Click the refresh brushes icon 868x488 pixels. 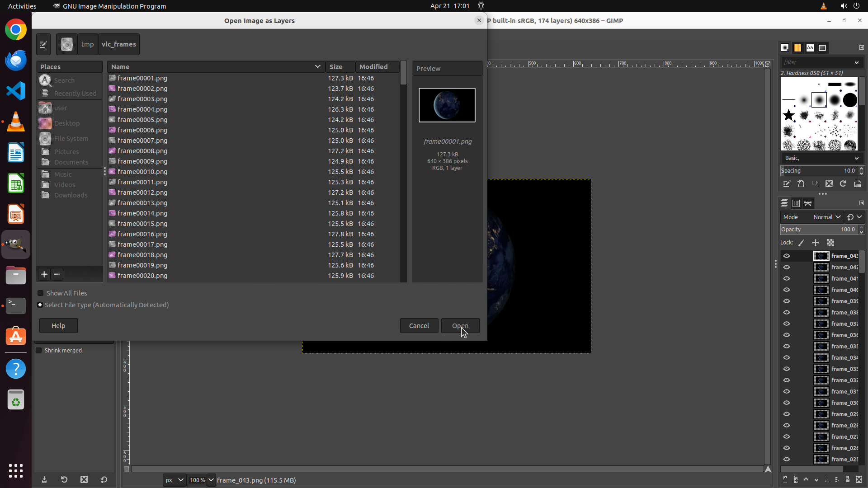pyautogui.click(x=843, y=184)
